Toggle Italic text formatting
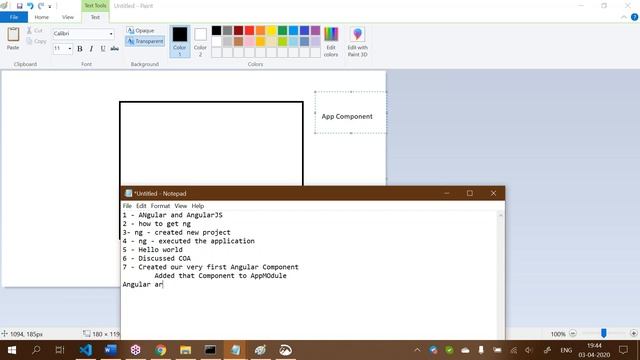Screen dimensions: 640x360 tap(91, 49)
